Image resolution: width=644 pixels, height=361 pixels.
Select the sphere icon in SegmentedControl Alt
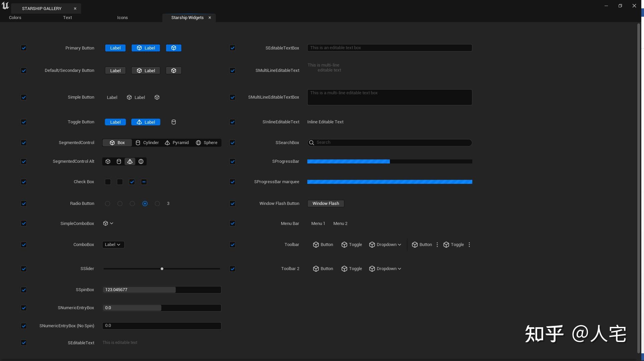tap(141, 161)
